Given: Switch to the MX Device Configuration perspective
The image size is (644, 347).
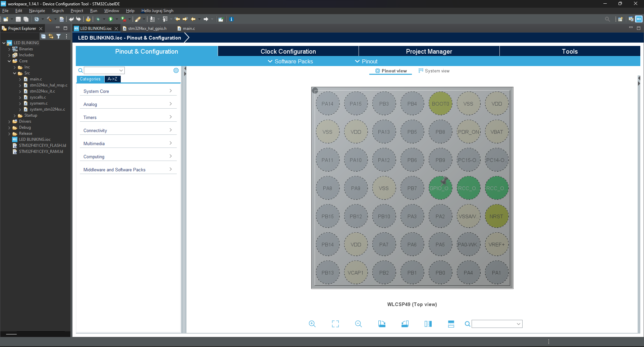Looking at the screenshot, I should coord(639,19).
